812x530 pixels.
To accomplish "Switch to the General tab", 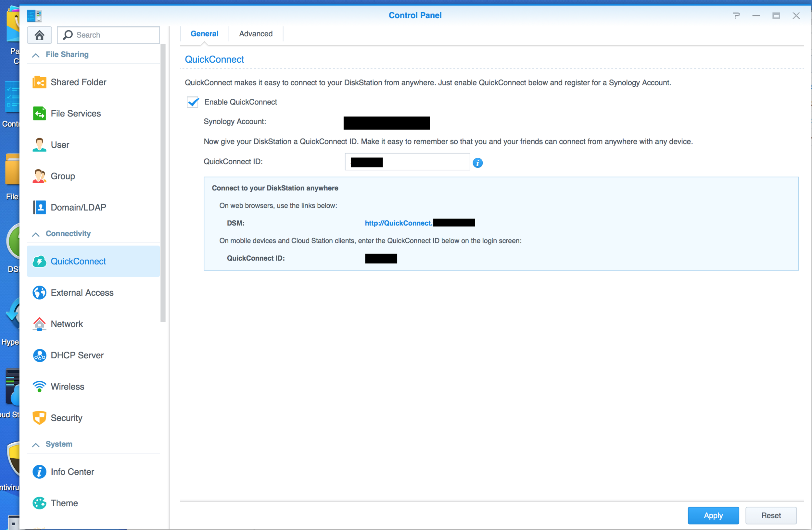I will [x=204, y=34].
